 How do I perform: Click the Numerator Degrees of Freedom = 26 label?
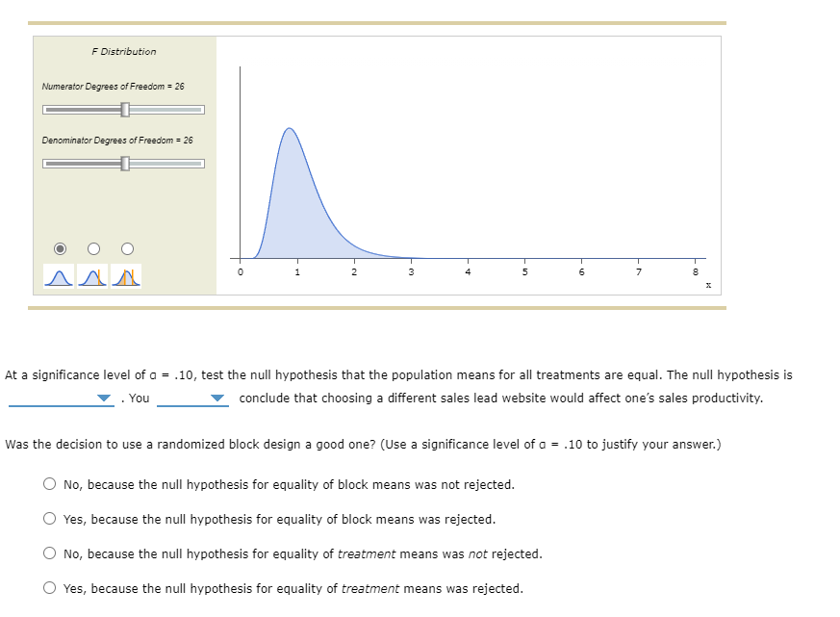tap(115, 86)
